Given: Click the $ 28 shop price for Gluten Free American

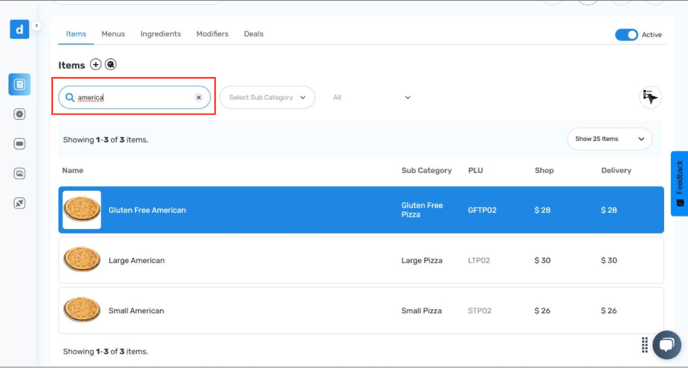Looking at the screenshot, I should click(542, 210).
